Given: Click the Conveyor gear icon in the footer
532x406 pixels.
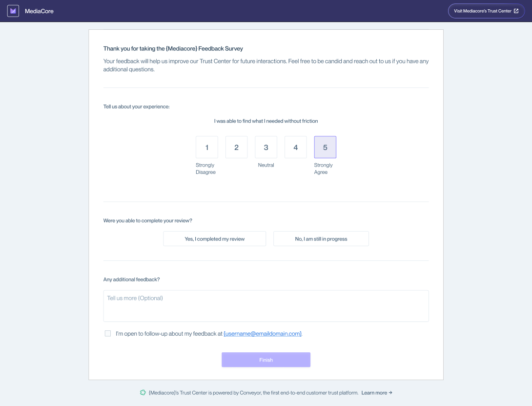Looking at the screenshot, I should pos(143,392).
